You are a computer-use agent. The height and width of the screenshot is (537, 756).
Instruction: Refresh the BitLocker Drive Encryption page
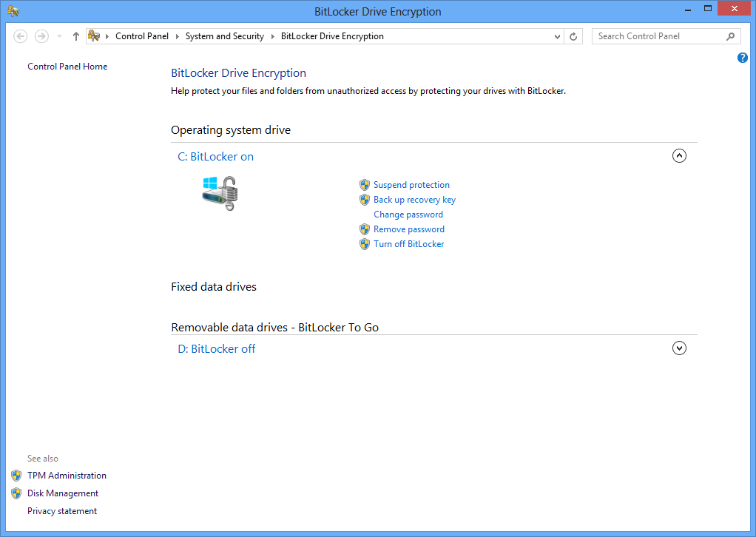(x=573, y=37)
